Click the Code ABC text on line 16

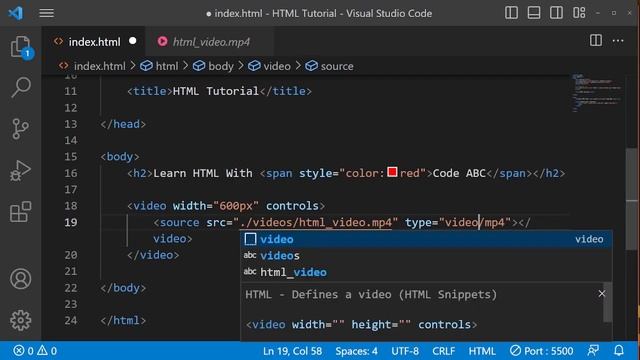coord(459,173)
